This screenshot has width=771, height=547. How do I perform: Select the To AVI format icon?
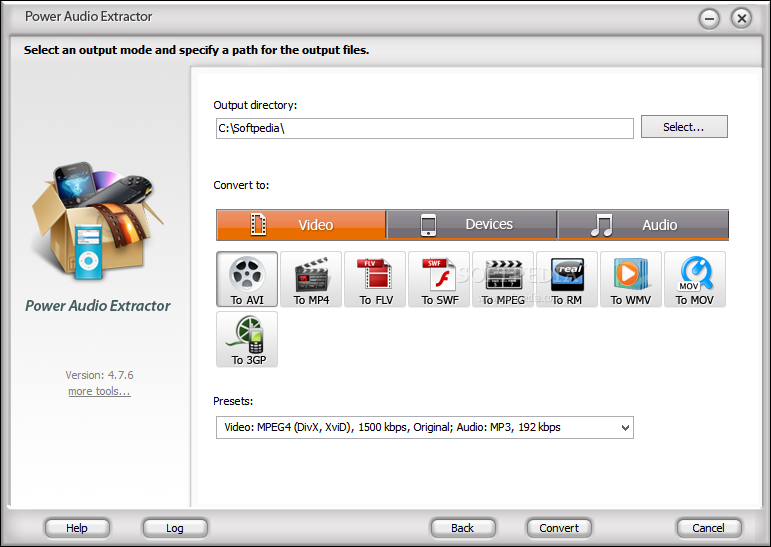point(247,279)
